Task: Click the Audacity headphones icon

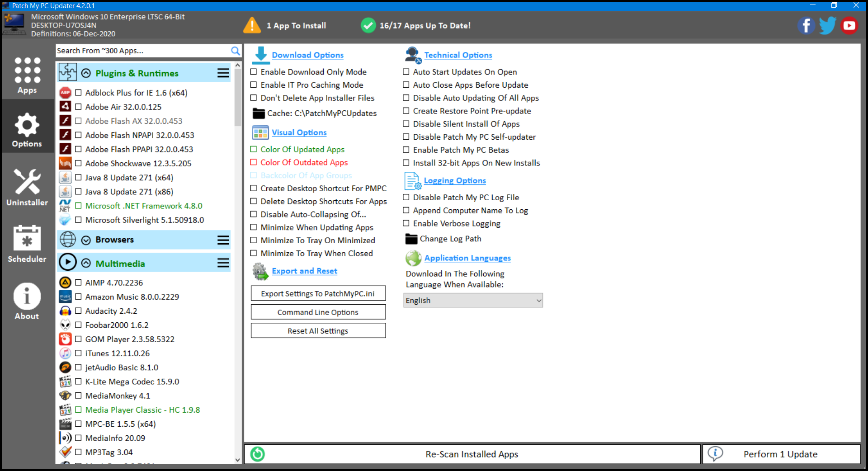Action: tap(65, 311)
